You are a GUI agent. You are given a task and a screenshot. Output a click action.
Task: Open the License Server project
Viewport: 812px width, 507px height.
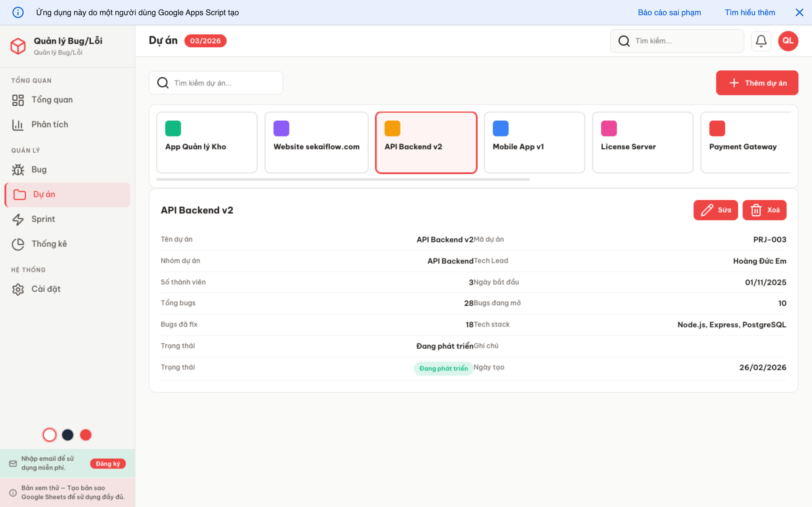point(643,142)
